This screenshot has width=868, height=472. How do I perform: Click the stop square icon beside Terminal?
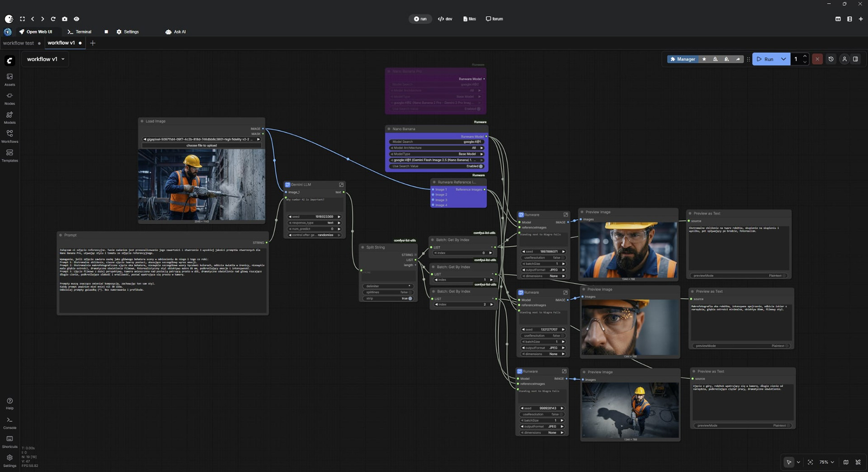tap(106, 32)
